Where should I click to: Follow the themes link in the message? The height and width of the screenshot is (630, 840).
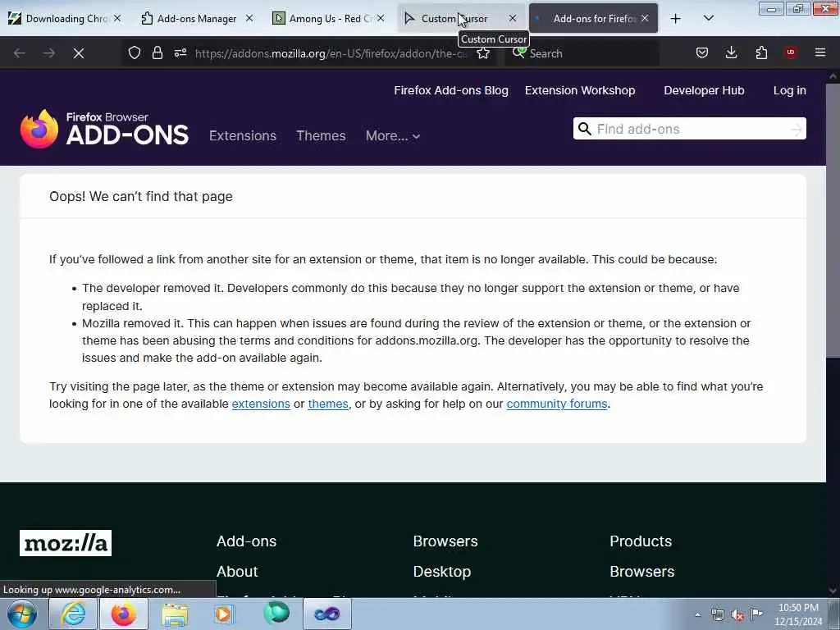click(328, 404)
